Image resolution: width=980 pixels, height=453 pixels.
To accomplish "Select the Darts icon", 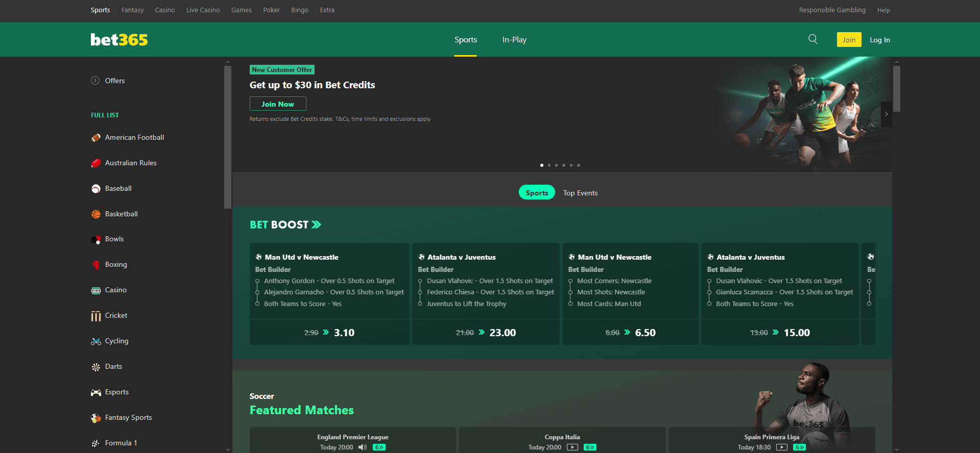I will [x=95, y=367].
